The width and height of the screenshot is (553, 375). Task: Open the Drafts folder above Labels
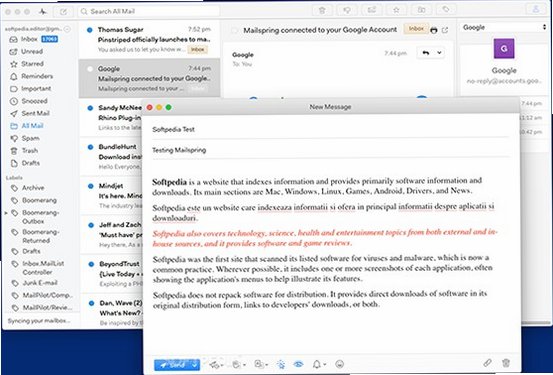click(x=25, y=163)
